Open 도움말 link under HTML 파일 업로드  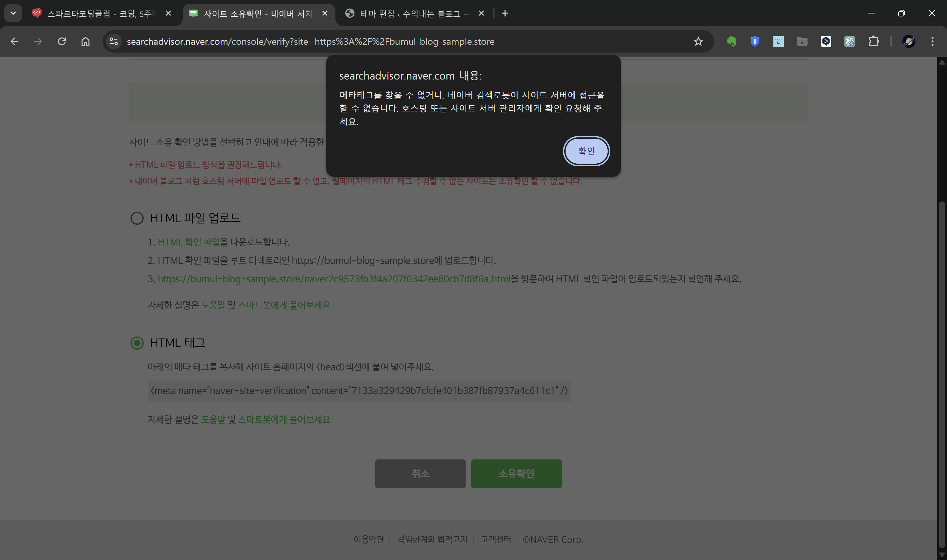tap(213, 305)
